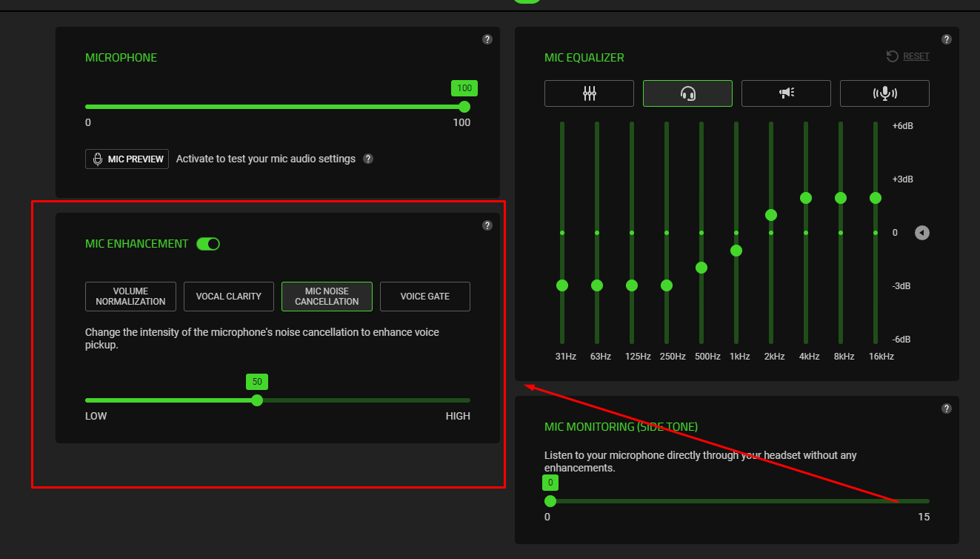Activate the Mic Preview button
Screen dimensions: 980x559
[127, 159]
